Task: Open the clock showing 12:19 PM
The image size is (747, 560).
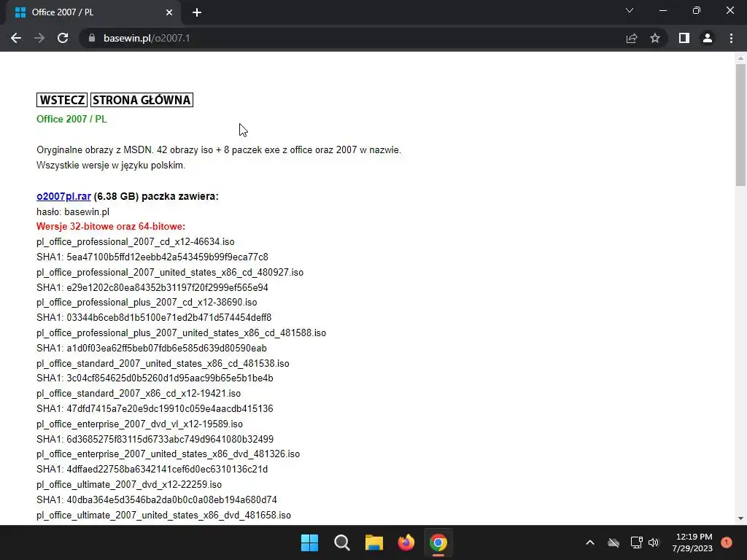Action: tap(693, 542)
